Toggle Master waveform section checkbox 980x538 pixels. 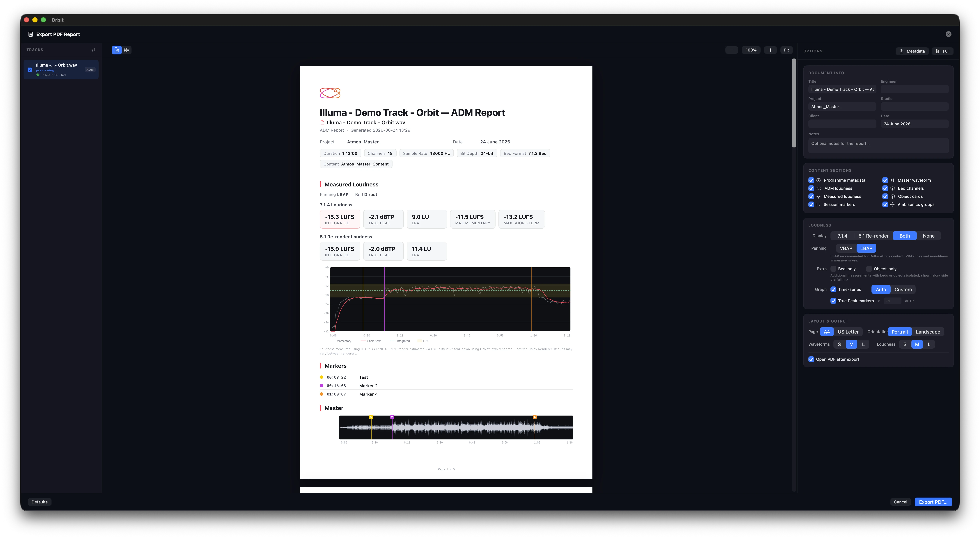(x=885, y=180)
